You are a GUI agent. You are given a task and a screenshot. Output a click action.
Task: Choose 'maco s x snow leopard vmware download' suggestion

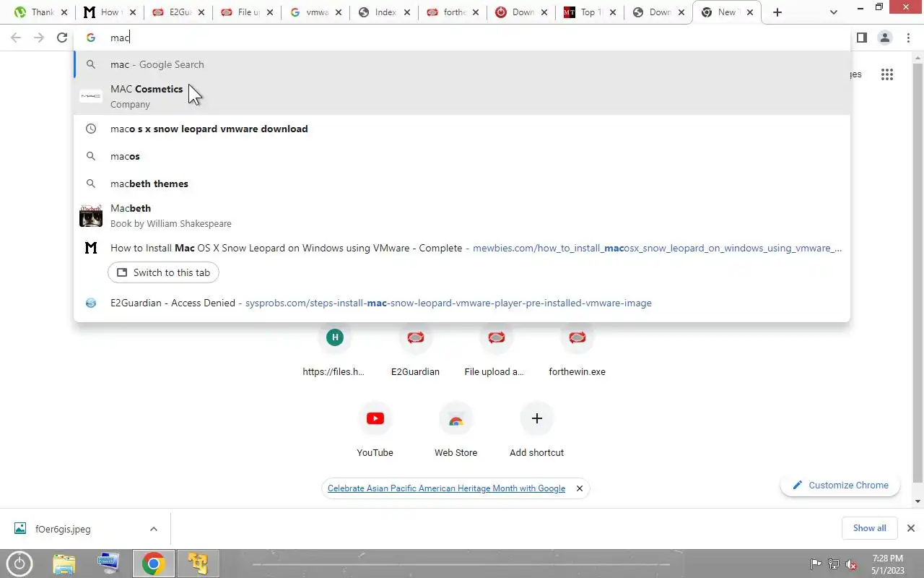462,129
